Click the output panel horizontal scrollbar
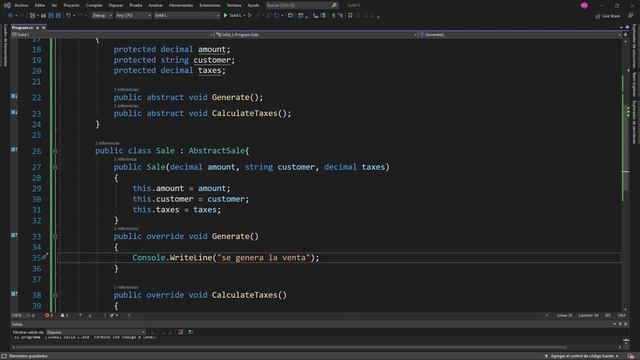Screen dimensions: 640x360 290,347
